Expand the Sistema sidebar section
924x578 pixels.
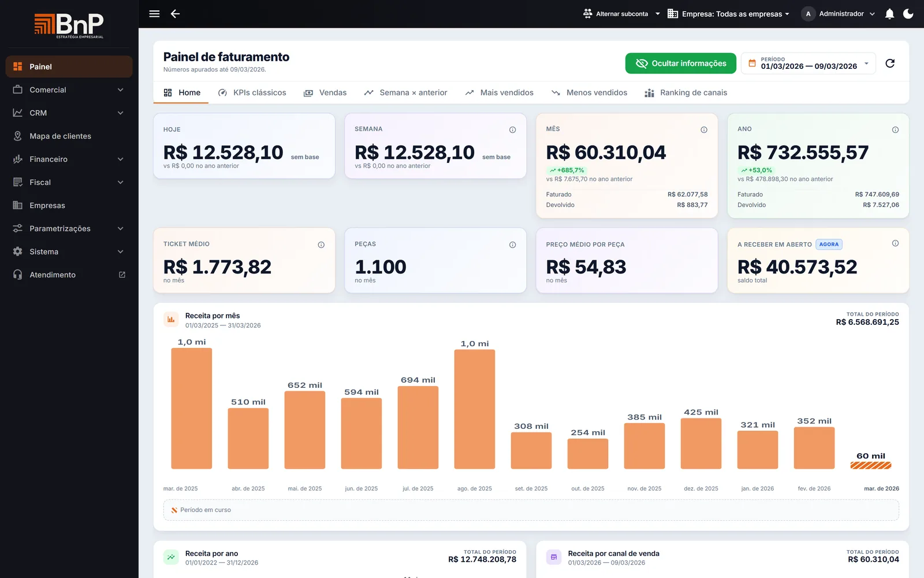point(69,251)
